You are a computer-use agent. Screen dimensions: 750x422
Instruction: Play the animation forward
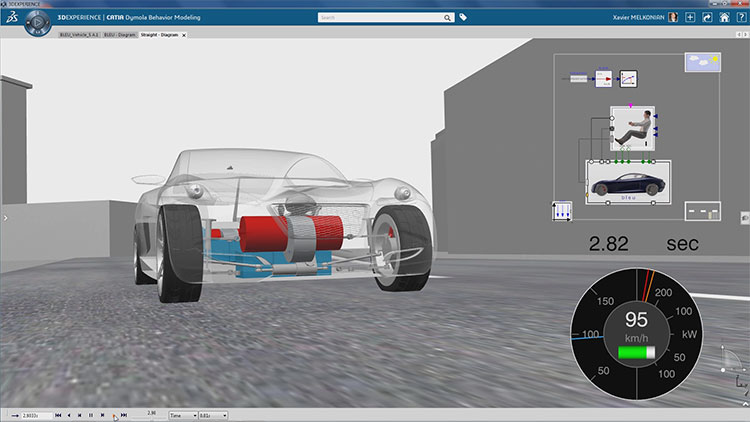[x=113, y=415]
